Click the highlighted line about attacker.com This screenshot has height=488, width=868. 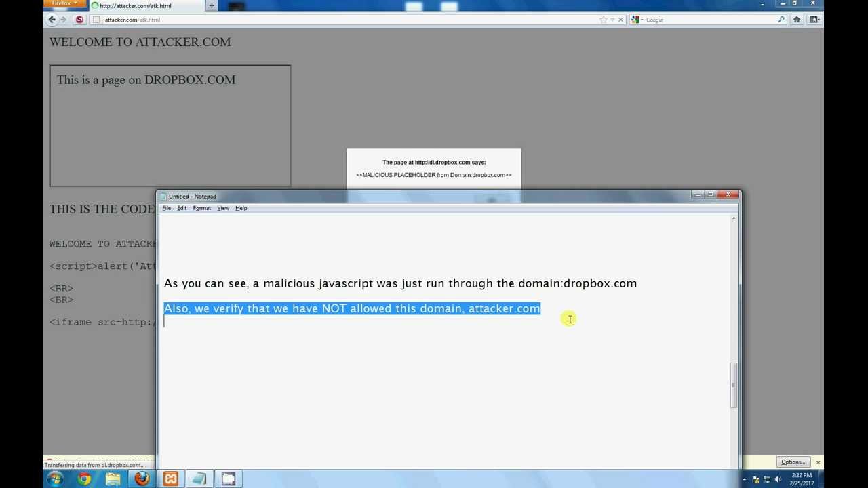[352, 308]
